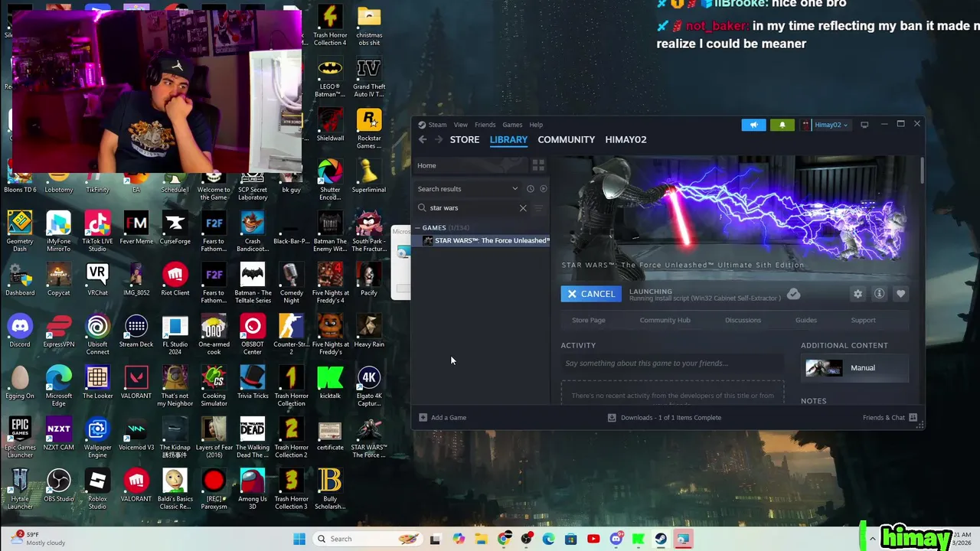Open Rockstar Games desktop shortcut

[369, 129]
